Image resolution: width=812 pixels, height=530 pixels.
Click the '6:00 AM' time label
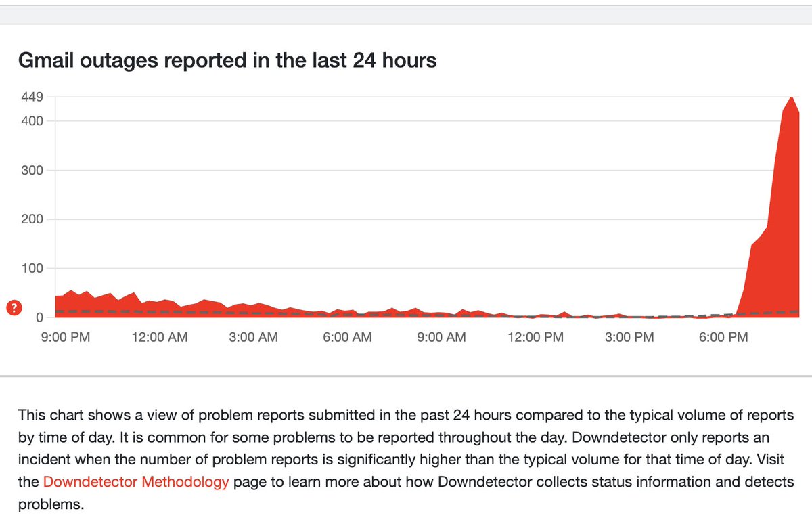point(348,337)
